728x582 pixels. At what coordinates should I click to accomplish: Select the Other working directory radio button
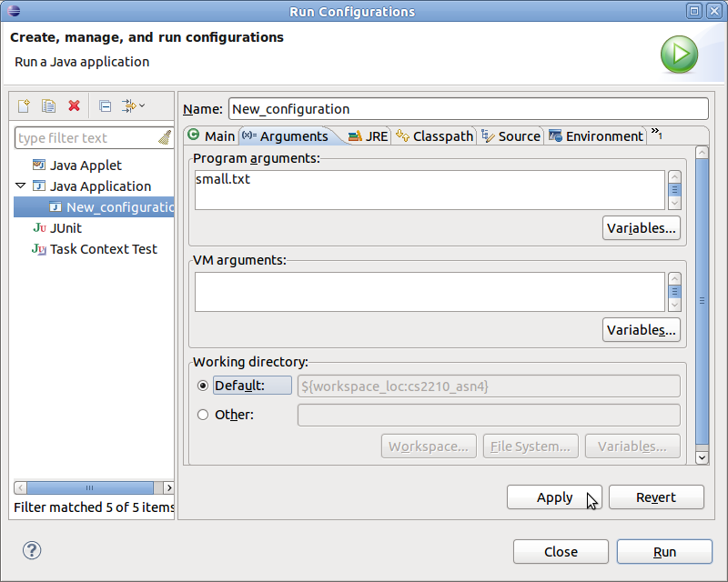203,415
